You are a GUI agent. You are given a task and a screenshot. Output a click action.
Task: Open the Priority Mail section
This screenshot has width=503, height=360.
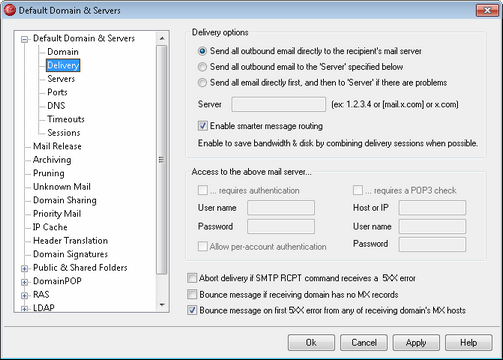coord(57,213)
